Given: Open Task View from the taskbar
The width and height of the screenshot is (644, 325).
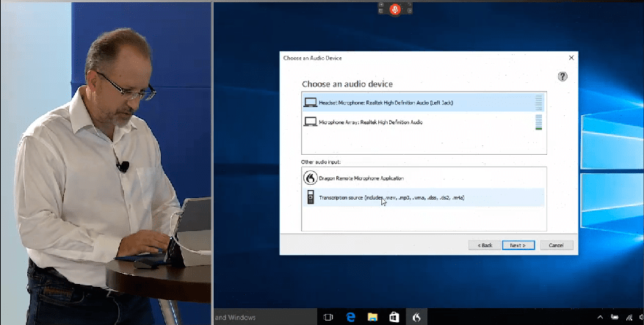Looking at the screenshot, I should coord(328,317).
